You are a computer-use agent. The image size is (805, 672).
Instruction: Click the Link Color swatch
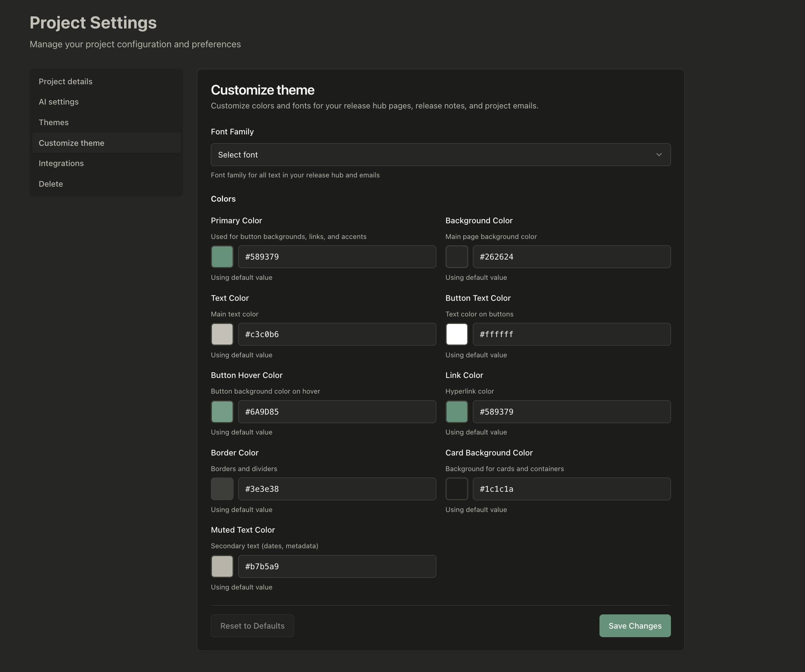pos(456,411)
